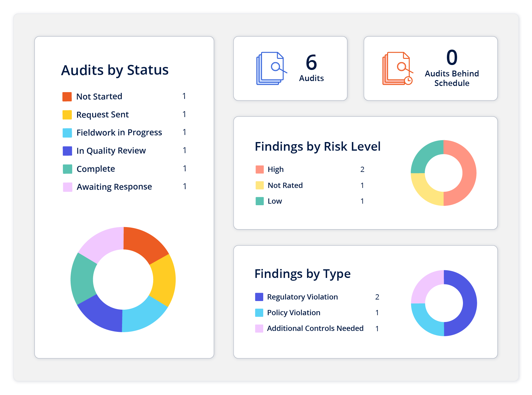This screenshot has height=395, width=532.
Task: Click the cyan Fieldwork donut segment in Audits by Status
Action: (x=142, y=316)
